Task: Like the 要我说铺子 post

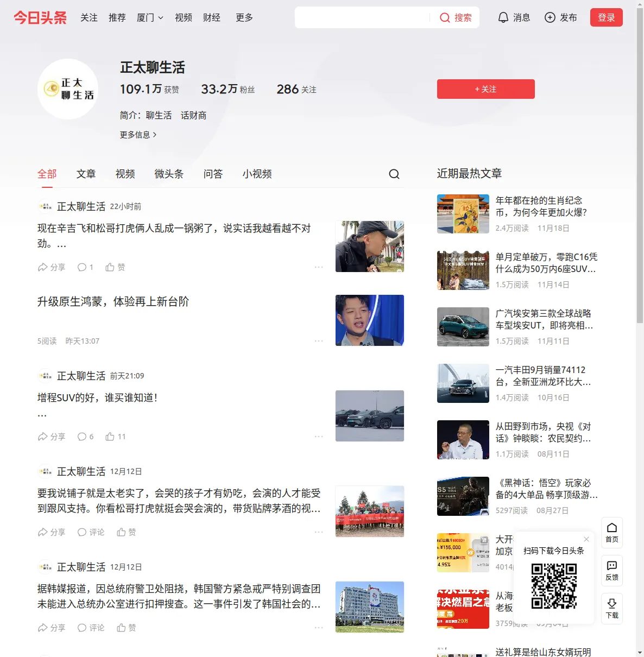Action: pyautogui.click(x=127, y=532)
